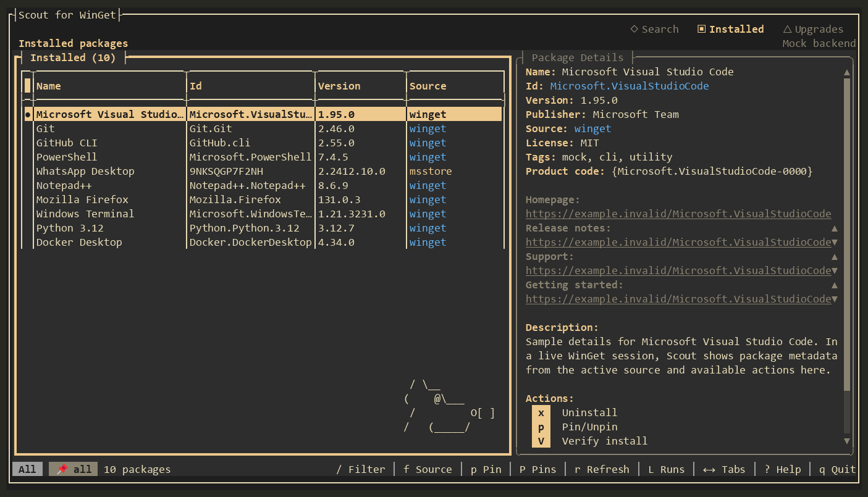Select the PowerShell package row

tap(263, 157)
